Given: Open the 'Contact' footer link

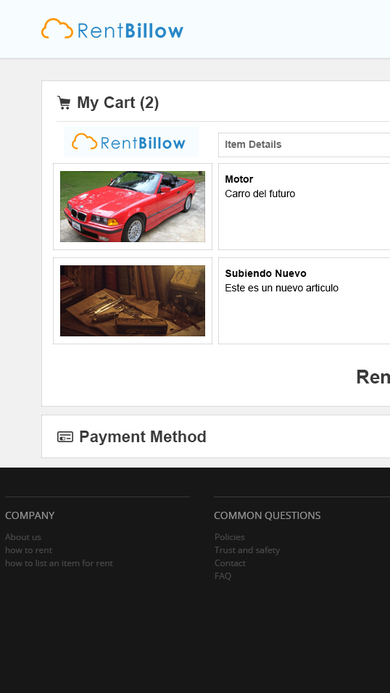Looking at the screenshot, I should pyautogui.click(x=230, y=563).
